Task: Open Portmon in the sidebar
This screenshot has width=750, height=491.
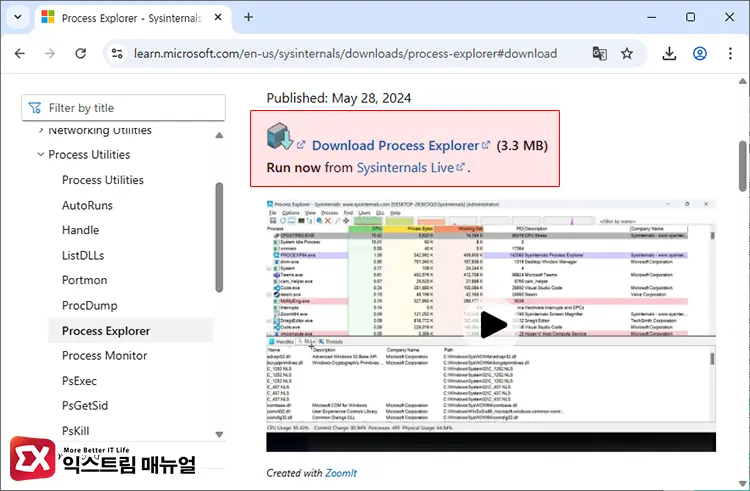Action: (84, 280)
